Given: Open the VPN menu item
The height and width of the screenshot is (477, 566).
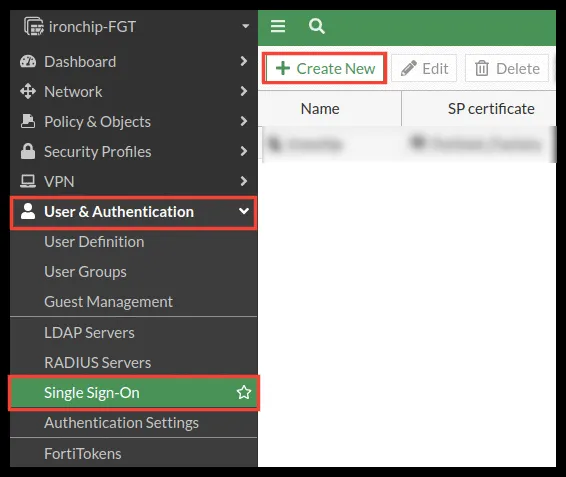Looking at the screenshot, I should pyautogui.click(x=134, y=182).
